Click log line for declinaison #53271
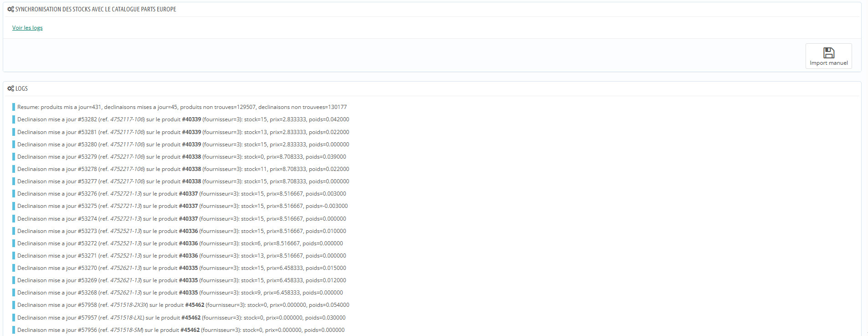The height and width of the screenshot is (336, 868). tap(182, 256)
